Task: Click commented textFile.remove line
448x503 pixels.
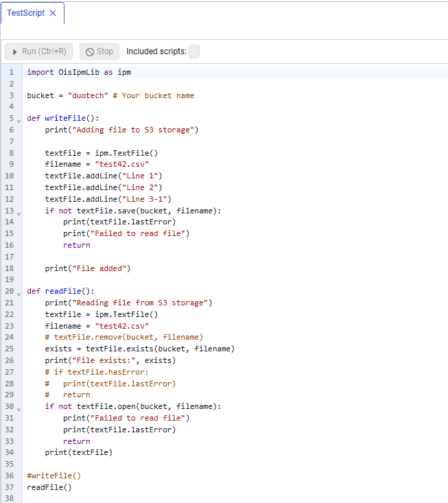Action: pyautogui.click(x=124, y=337)
